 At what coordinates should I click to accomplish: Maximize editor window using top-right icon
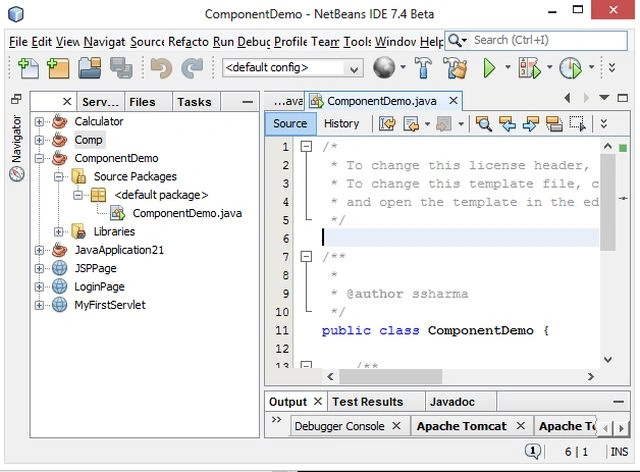[623, 98]
